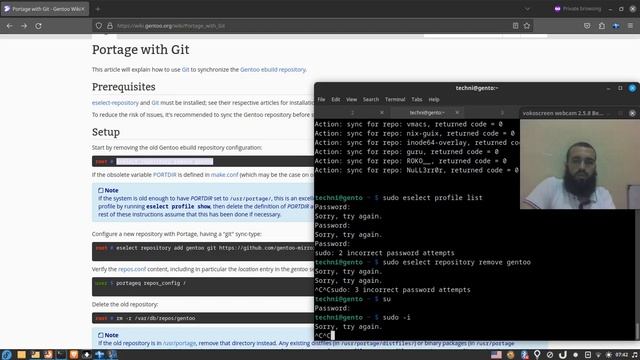This screenshot has width=640, height=360.
Task: Follow the Git link in the intro sentence
Action: tap(186, 69)
